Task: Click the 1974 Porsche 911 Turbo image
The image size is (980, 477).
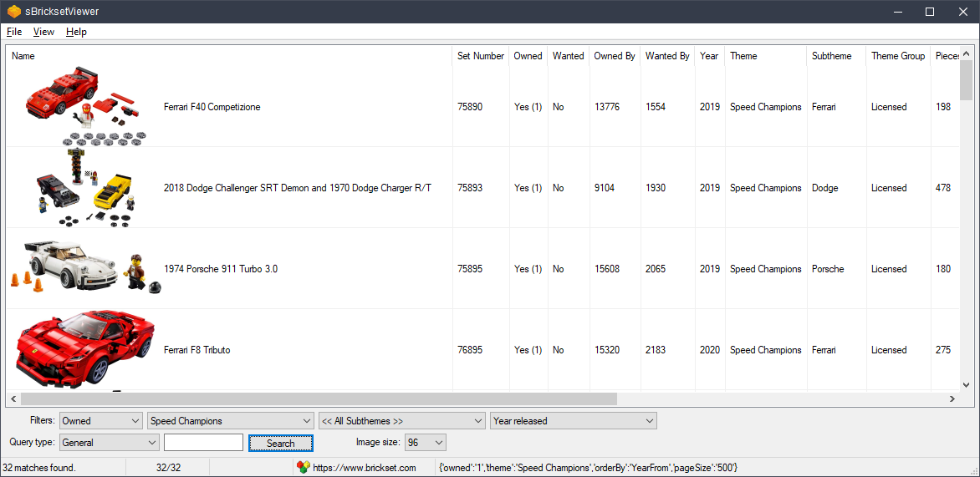Action: click(84, 268)
